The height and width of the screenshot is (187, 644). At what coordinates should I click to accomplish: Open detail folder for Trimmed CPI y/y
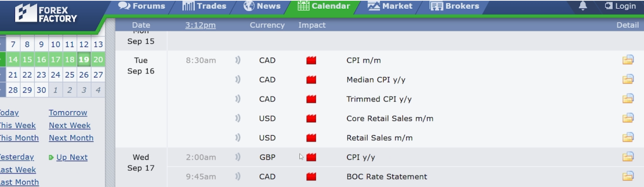pos(628,99)
